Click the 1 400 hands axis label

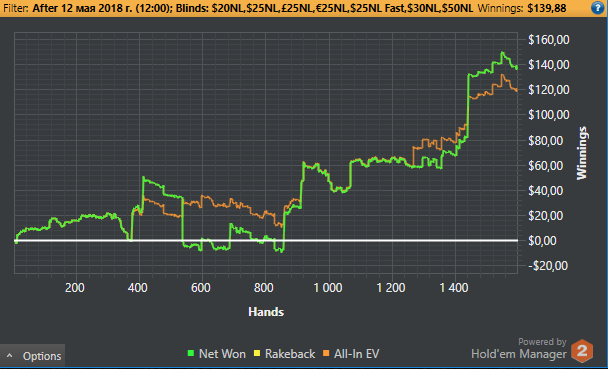454,288
